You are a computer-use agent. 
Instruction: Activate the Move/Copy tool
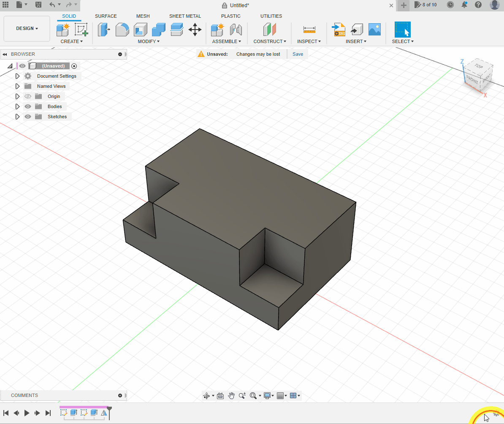click(195, 30)
